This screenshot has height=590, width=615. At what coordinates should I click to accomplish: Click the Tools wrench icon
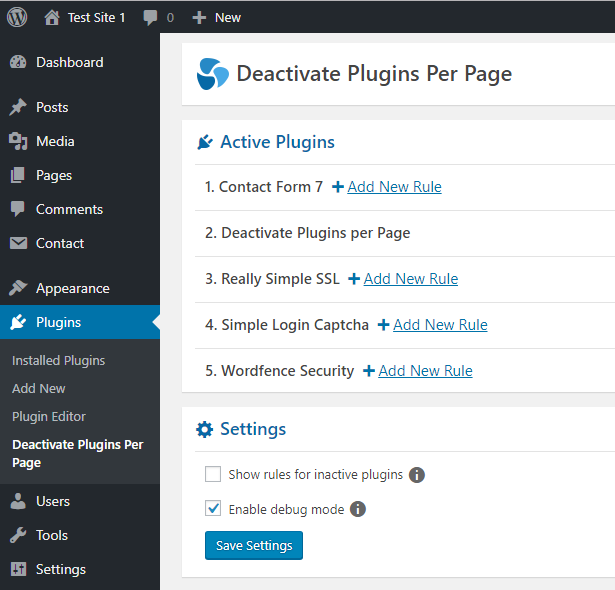tap(18, 535)
